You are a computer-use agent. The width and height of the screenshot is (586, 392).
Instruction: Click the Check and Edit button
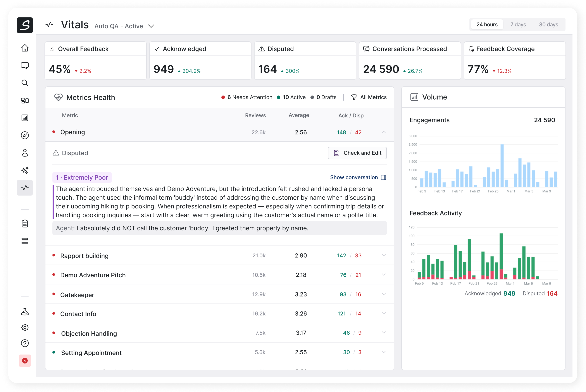[357, 153]
